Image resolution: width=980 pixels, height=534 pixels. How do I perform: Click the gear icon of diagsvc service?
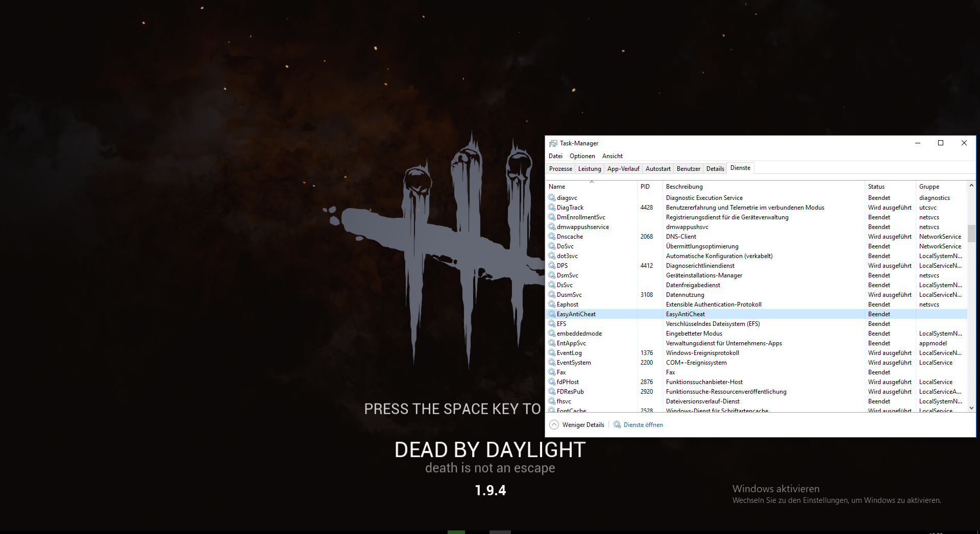tap(552, 197)
